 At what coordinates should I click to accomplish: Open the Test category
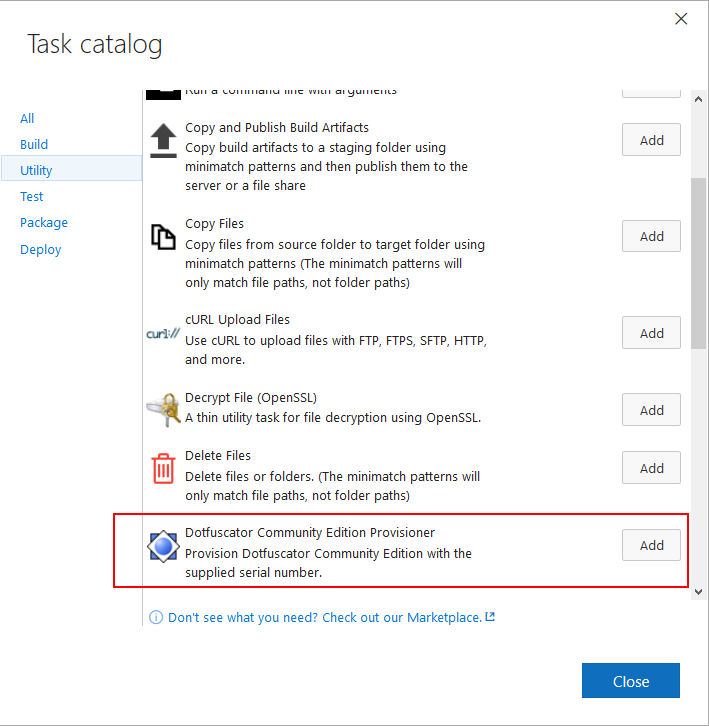pos(31,197)
